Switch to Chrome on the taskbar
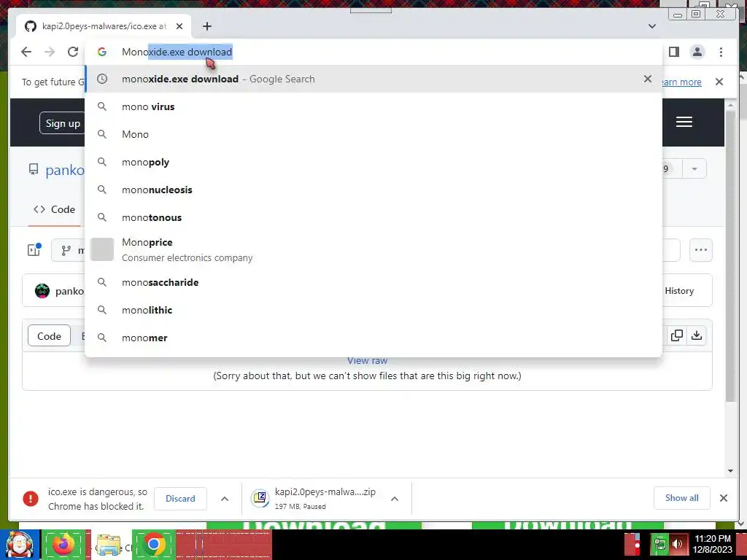Viewport: 747px width, 560px height. click(x=154, y=545)
